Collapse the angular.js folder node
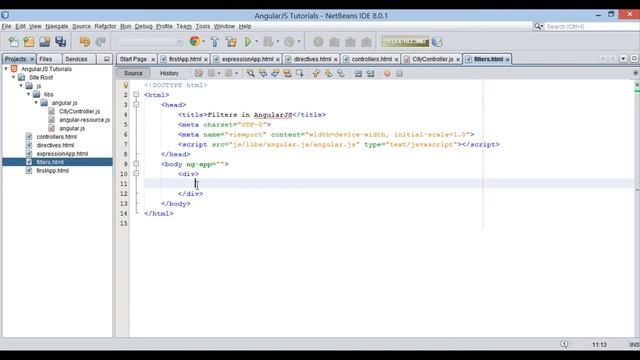 pyautogui.click(x=36, y=103)
